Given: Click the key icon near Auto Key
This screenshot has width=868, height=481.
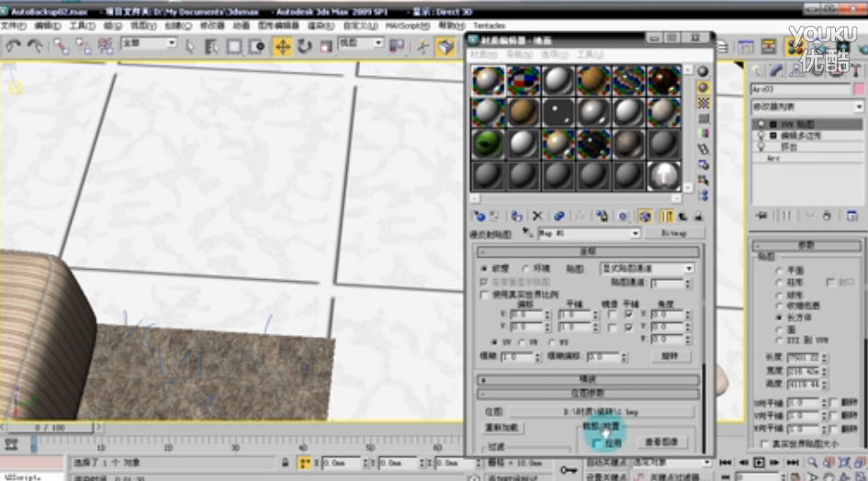Looking at the screenshot, I should [x=568, y=470].
